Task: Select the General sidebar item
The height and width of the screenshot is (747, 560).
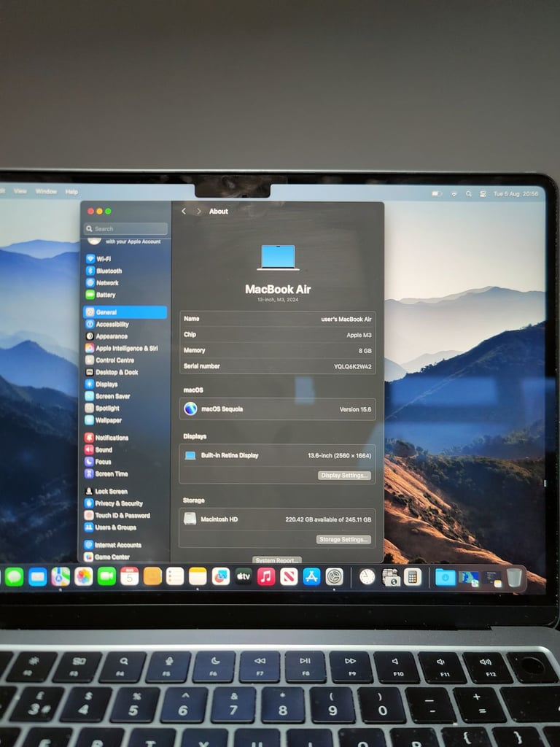Action: 125,312
